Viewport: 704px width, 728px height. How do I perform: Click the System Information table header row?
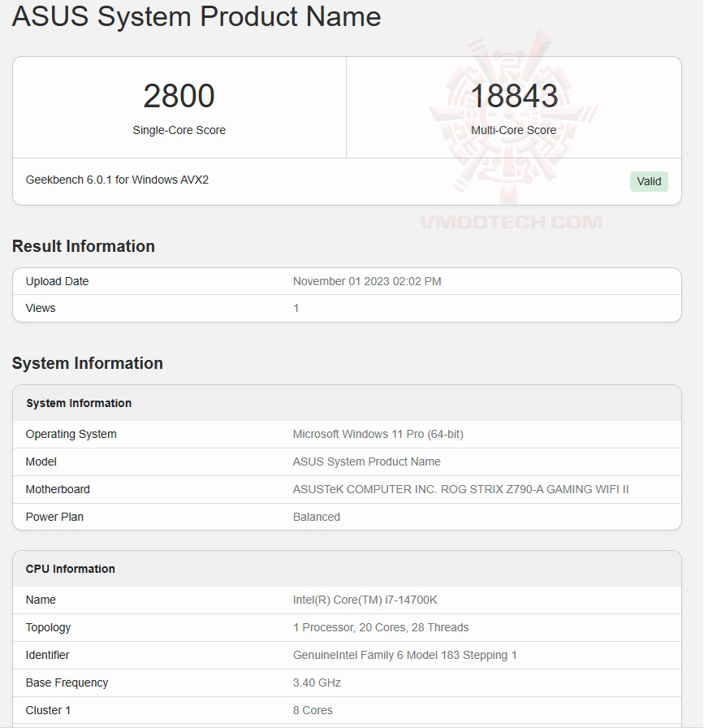79,403
